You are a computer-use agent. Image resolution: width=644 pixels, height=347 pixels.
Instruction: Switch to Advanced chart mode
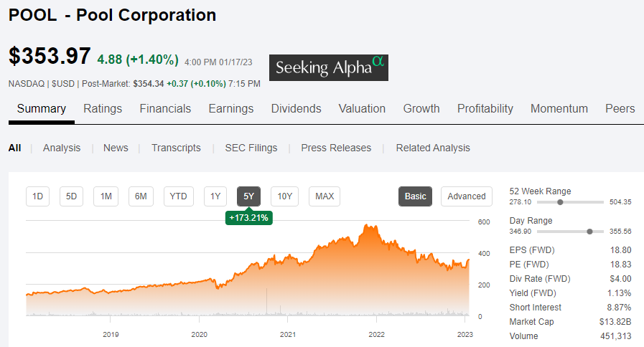click(x=467, y=196)
